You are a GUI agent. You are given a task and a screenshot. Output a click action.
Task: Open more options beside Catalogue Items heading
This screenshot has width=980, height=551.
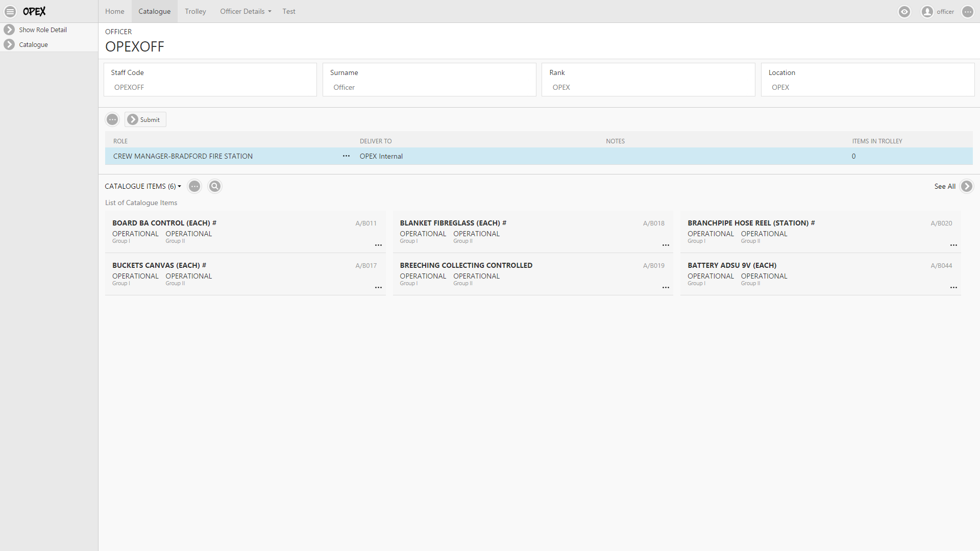pos(194,186)
